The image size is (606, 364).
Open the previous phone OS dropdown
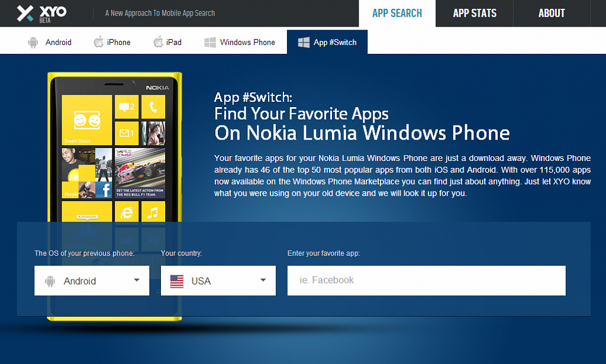click(92, 281)
